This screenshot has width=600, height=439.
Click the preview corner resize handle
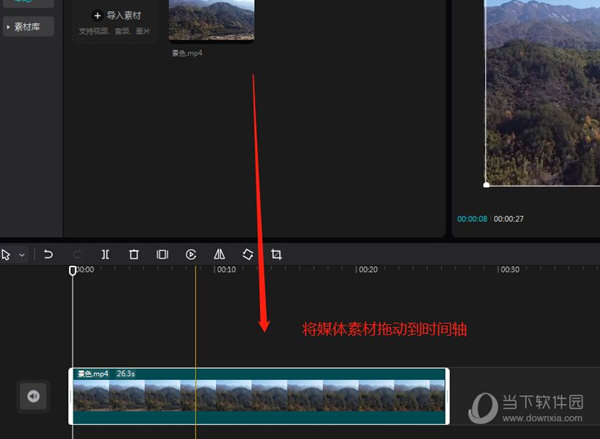click(487, 185)
